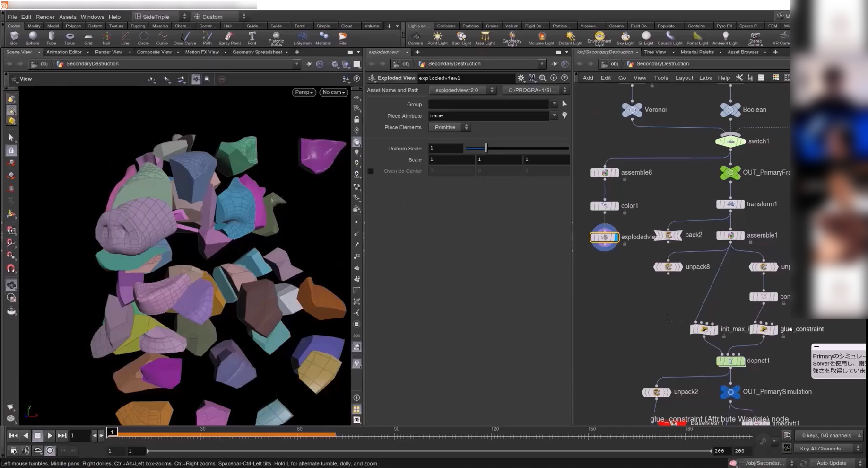Screen dimensions: 868x468
Task: Open the Windows menu
Action: click(x=92, y=17)
